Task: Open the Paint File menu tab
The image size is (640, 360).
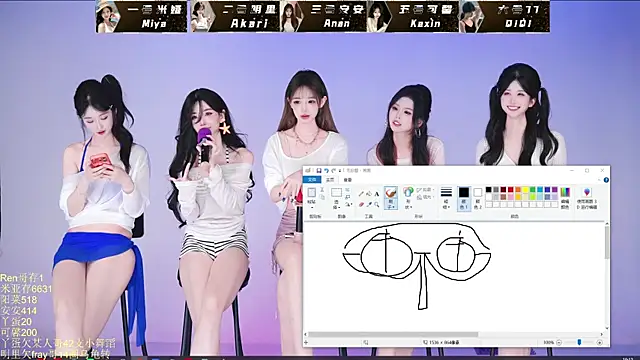Action: [x=312, y=180]
